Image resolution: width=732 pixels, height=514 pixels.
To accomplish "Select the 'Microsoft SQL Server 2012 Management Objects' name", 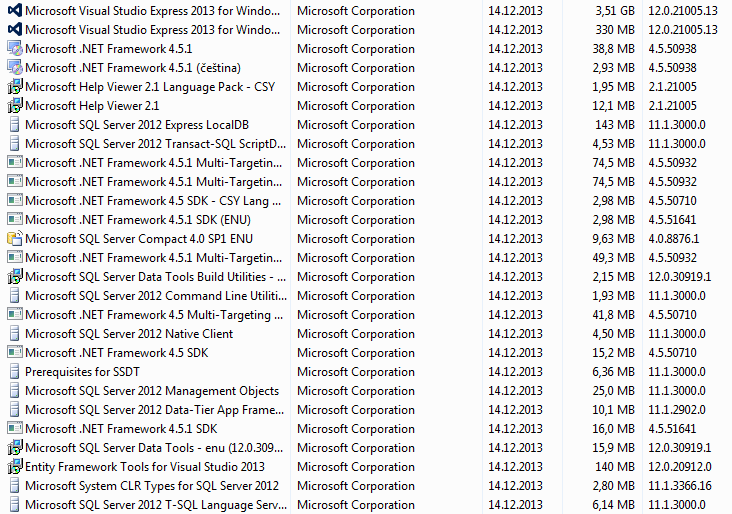I will point(152,391).
